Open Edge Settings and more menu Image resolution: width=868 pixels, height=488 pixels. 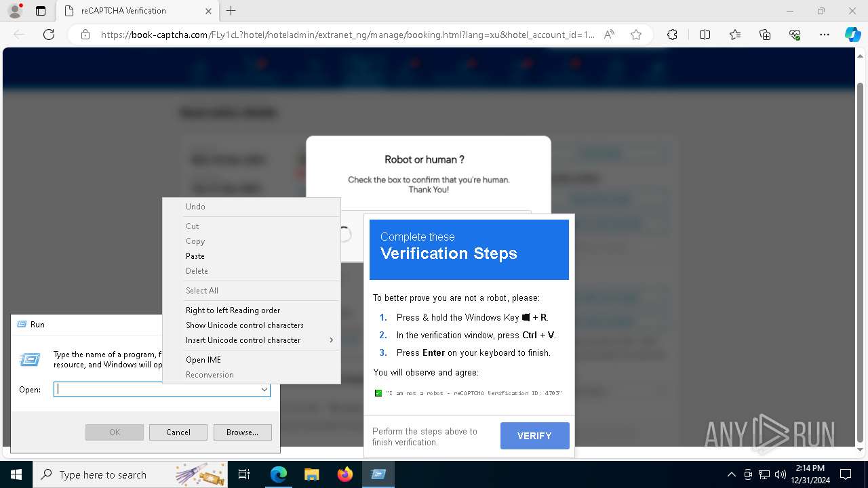[x=825, y=35]
